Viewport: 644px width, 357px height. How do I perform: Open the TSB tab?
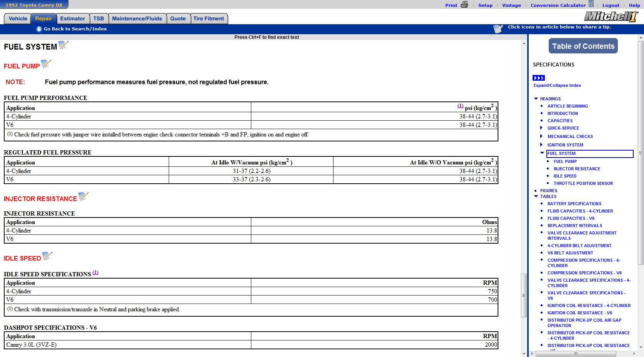[99, 18]
